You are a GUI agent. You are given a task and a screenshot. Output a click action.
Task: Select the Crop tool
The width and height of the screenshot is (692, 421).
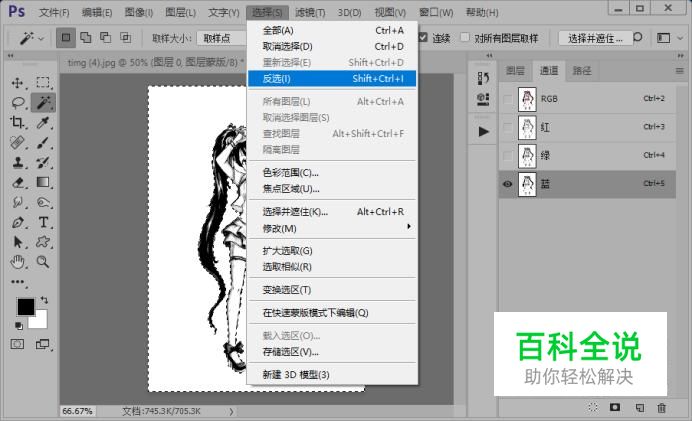[x=18, y=122]
